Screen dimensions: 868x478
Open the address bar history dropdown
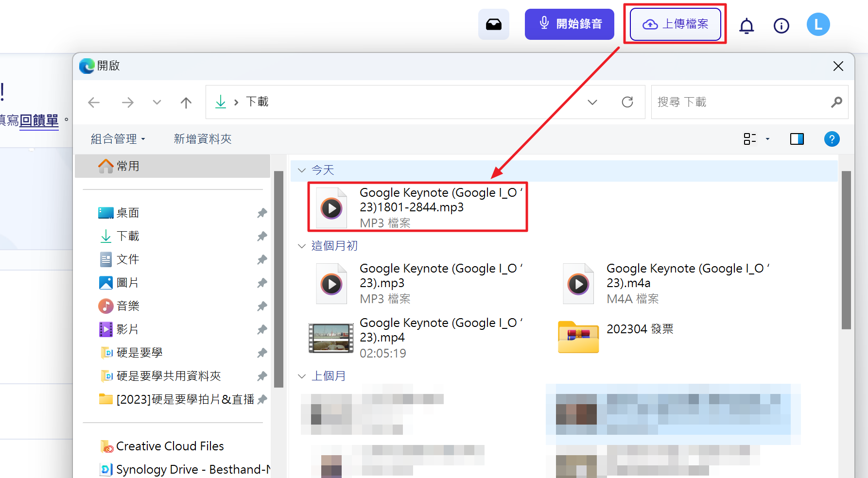pos(592,102)
